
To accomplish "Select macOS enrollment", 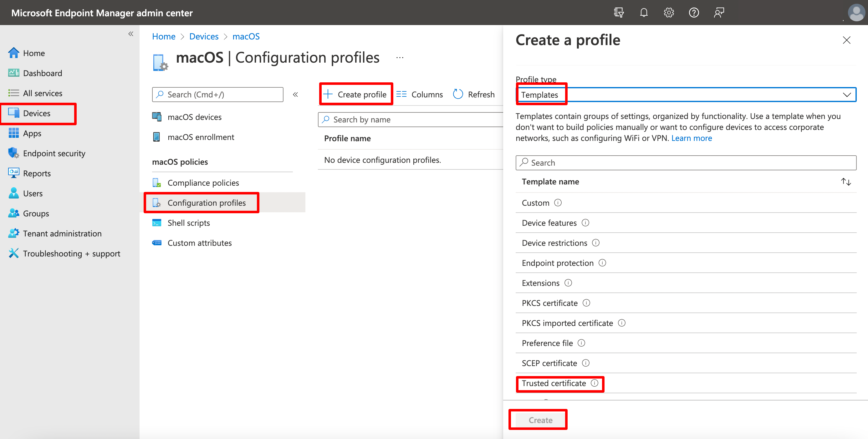I will 201,137.
